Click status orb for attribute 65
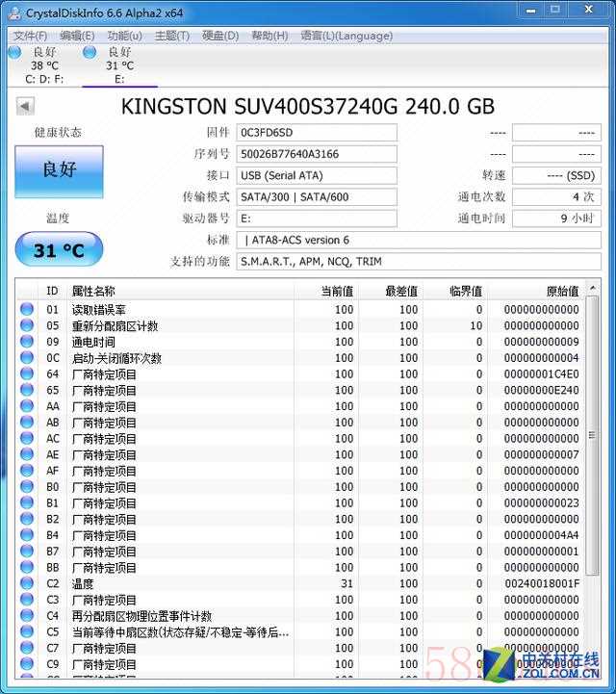Viewport: 616px width, 694px height. pos(27,390)
